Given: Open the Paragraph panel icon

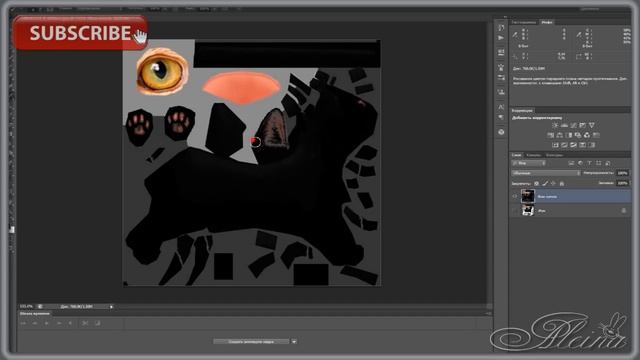Looking at the screenshot, I should click(x=501, y=118).
